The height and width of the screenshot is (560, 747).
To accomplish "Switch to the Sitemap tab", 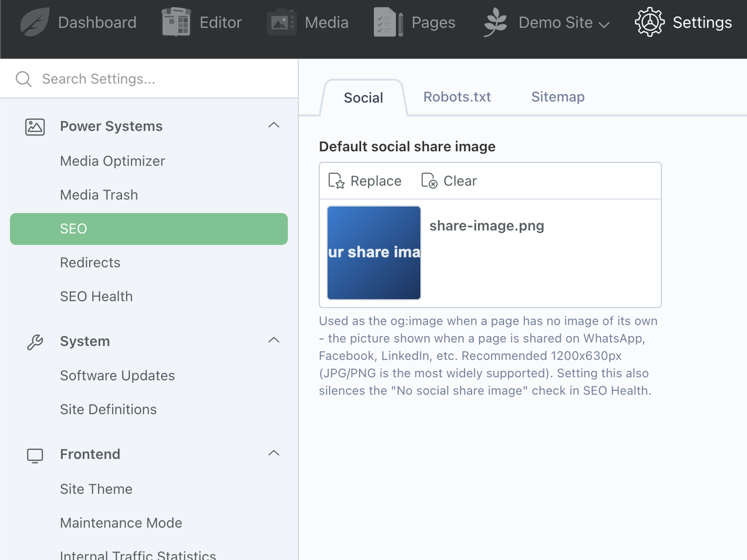I will (x=558, y=97).
